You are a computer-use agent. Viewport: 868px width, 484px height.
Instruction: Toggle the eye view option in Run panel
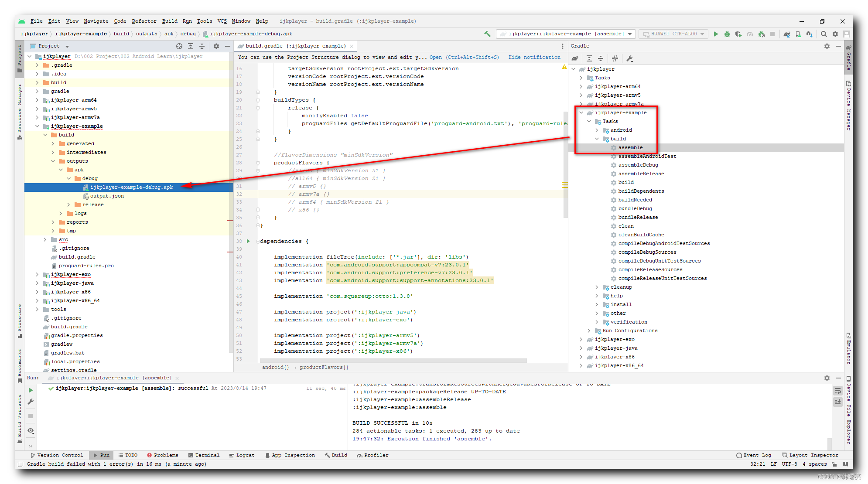click(31, 431)
